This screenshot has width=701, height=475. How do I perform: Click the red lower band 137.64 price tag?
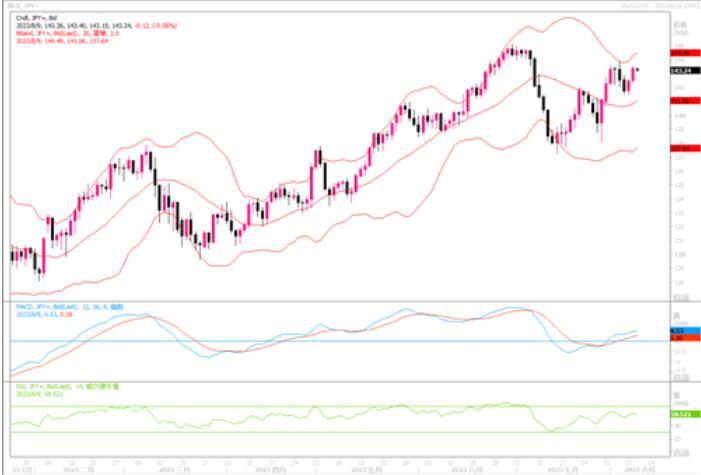[682, 148]
